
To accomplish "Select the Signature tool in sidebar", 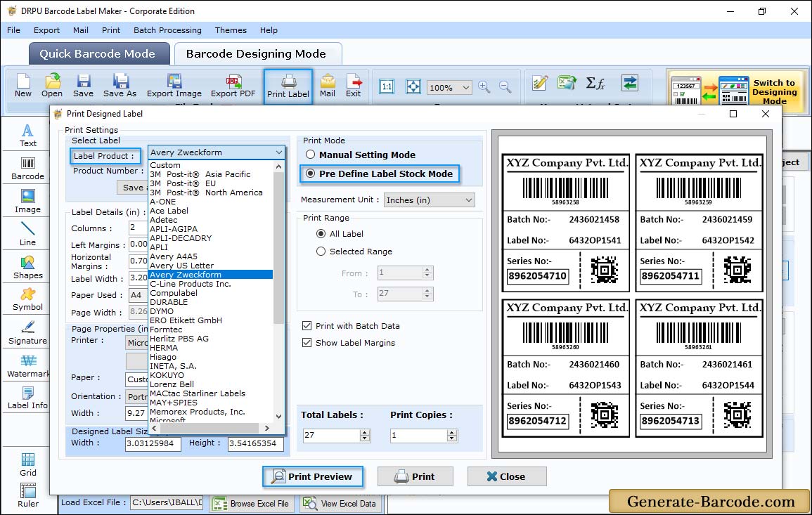I will pyautogui.click(x=27, y=333).
